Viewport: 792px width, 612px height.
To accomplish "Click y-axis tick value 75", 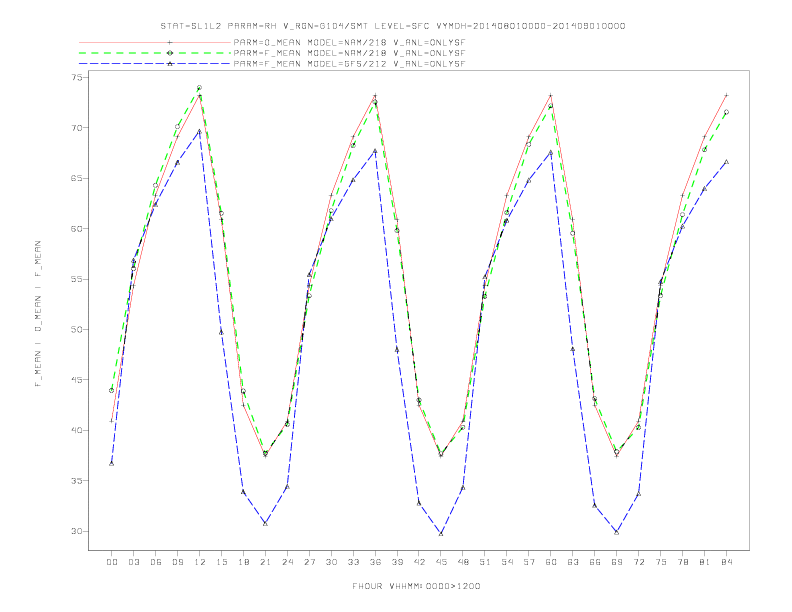I will point(77,77).
